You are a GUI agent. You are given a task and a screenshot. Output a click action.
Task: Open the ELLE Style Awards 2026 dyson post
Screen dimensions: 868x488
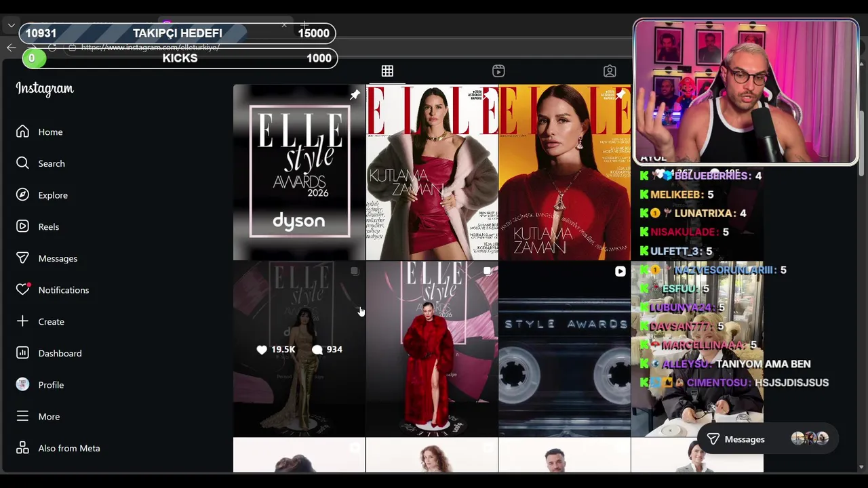[299, 172]
